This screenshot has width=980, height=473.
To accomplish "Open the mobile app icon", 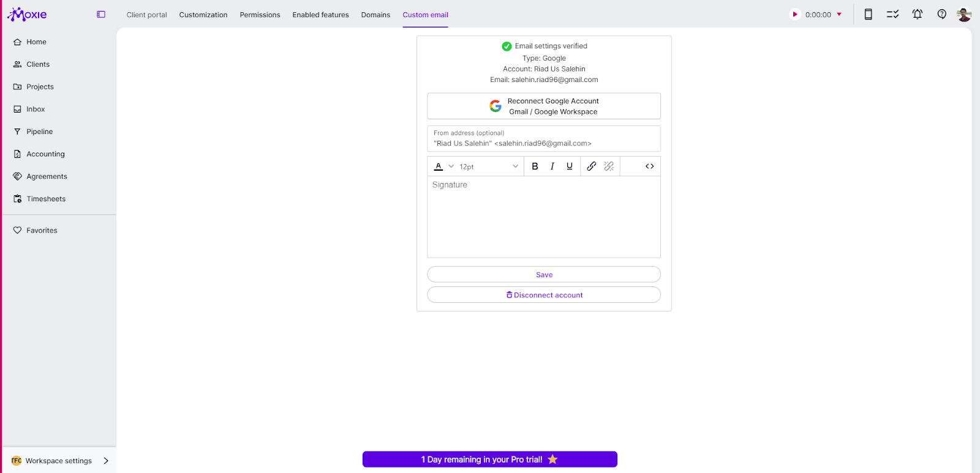I will 868,15.
